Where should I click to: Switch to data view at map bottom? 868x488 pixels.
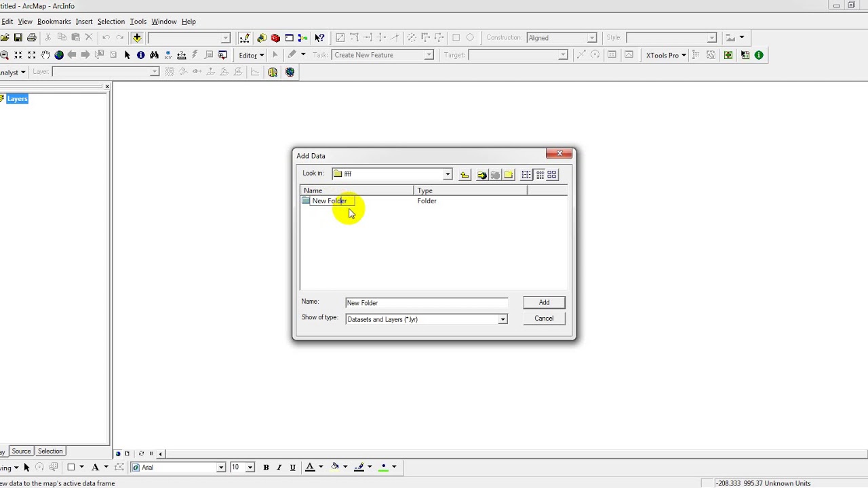(x=118, y=453)
